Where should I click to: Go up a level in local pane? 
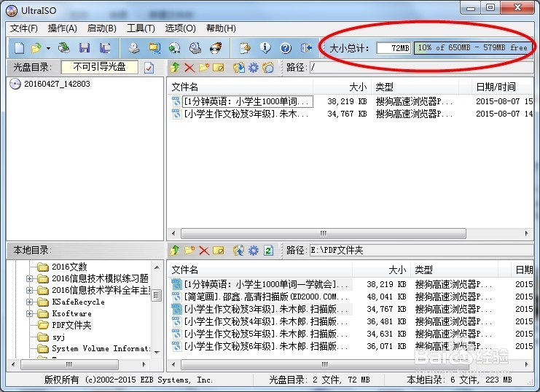pyautogui.click(x=175, y=251)
